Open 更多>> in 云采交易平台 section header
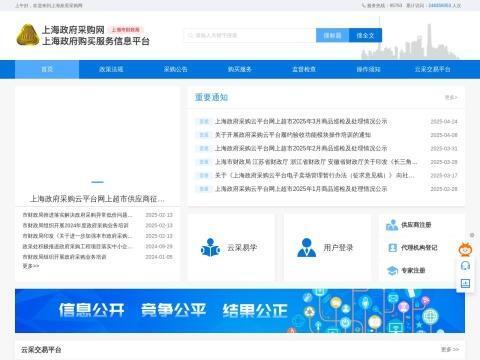 pos(450,349)
